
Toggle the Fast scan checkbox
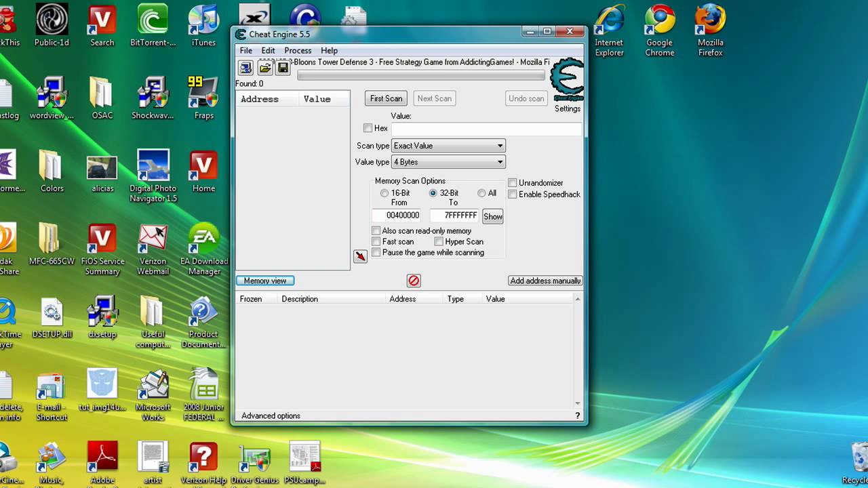[376, 242]
